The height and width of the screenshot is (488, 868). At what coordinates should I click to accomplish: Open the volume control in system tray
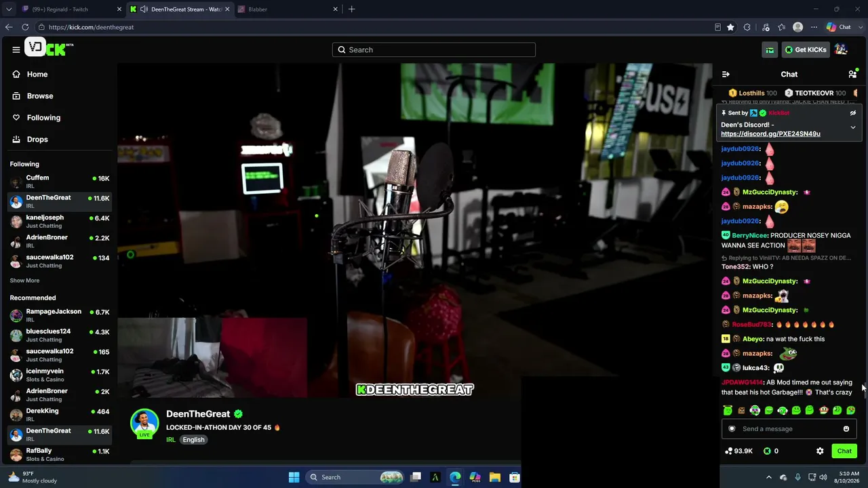point(823,477)
